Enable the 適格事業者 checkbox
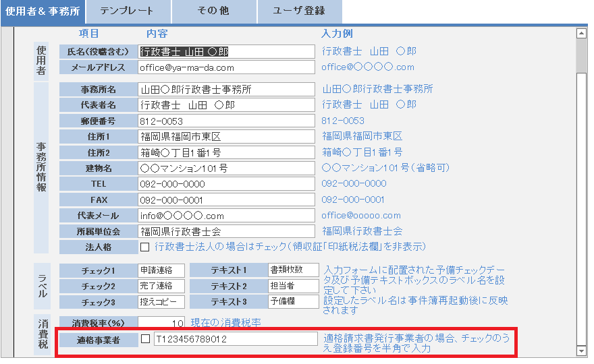The image size is (594, 364). pyautogui.click(x=145, y=339)
